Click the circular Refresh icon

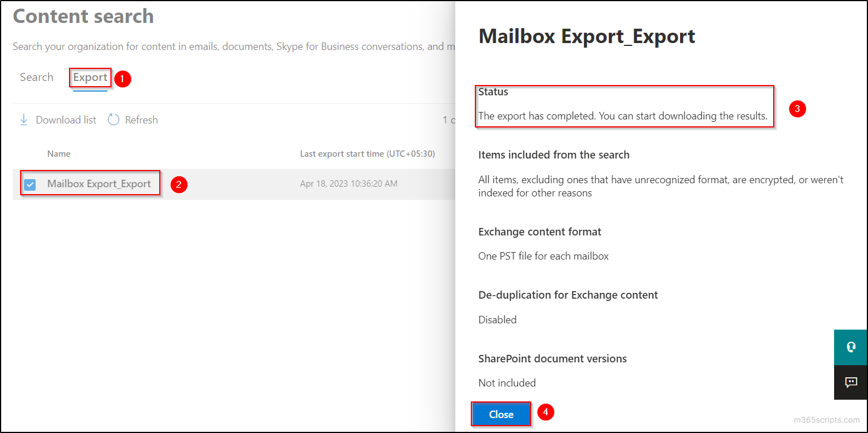(114, 119)
